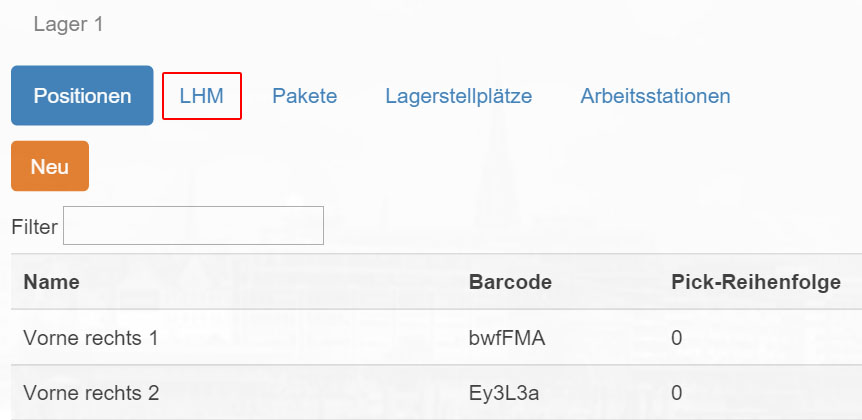Go to the Arbeitsstationen tab
The height and width of the screenshot is (420, 862).
point(655,96)
